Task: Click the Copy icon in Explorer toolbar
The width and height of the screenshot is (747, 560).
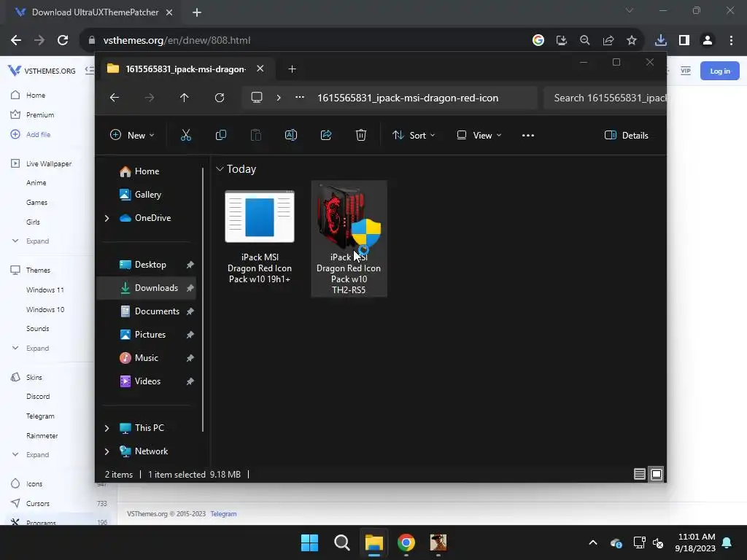Action: [220, 135]
